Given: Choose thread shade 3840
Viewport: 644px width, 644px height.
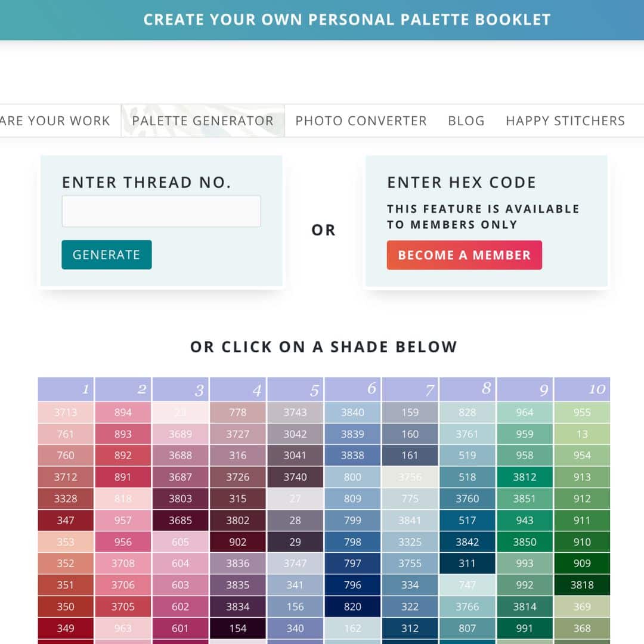Looking at the screenshot, I should (352, 412).
